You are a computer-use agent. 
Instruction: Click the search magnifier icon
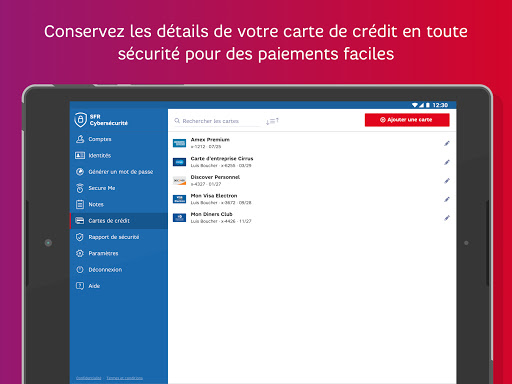pos(177,121)
